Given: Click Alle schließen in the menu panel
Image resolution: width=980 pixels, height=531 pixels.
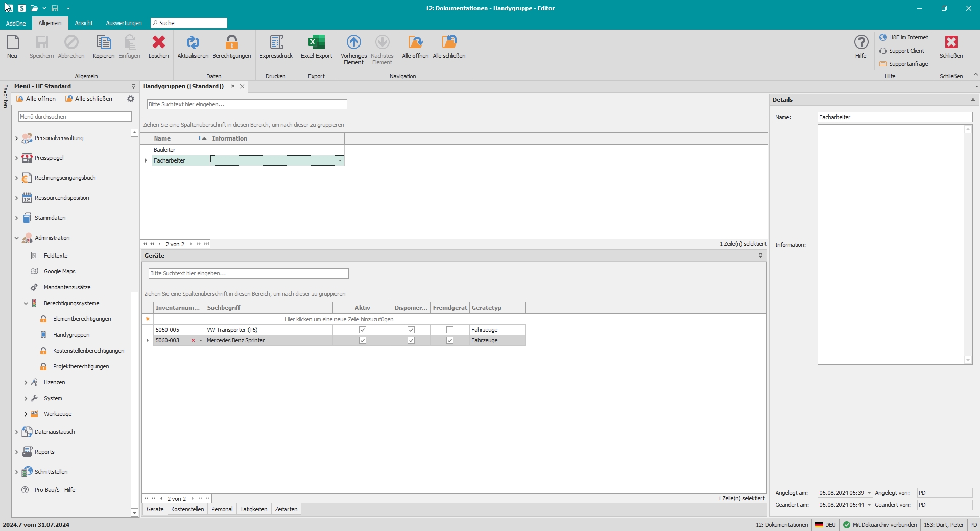Looking at the screenshot, I should (x=89, y=99).
